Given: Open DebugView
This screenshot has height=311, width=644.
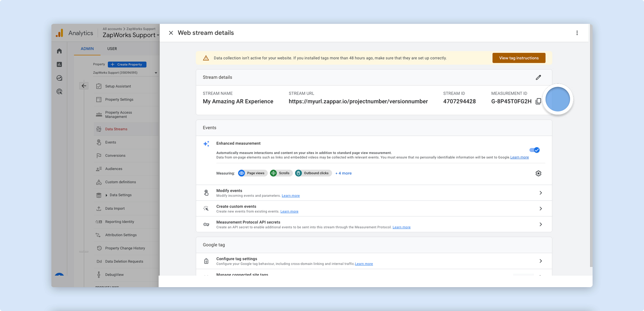Looking at the screenshot, I should tap(114, 275).
